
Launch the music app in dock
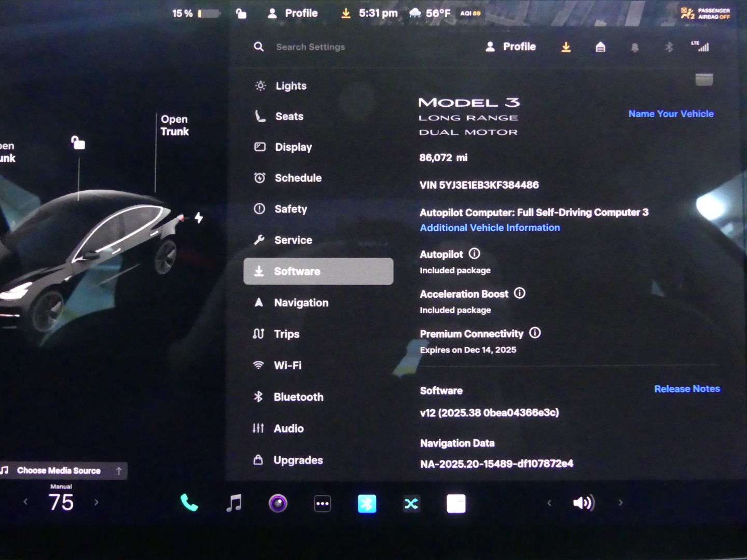tap(234, 503)
